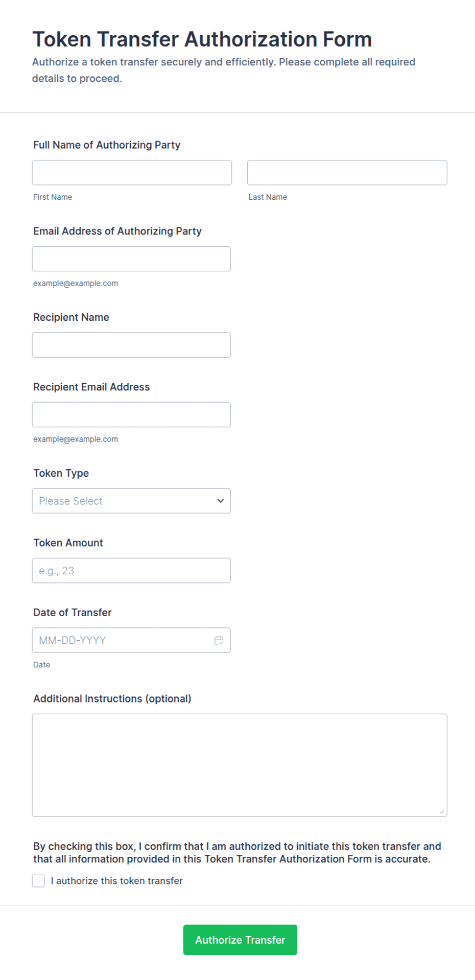This screenshot has width=475, height=980.
Task: Click the Recipient Email Address input
Action: tap(131, 415)
